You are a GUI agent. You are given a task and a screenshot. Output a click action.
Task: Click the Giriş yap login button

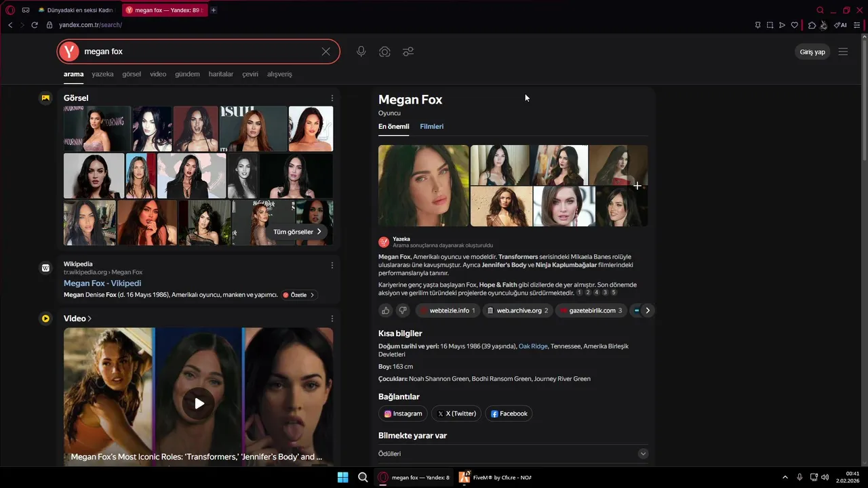tap(812, 52)
